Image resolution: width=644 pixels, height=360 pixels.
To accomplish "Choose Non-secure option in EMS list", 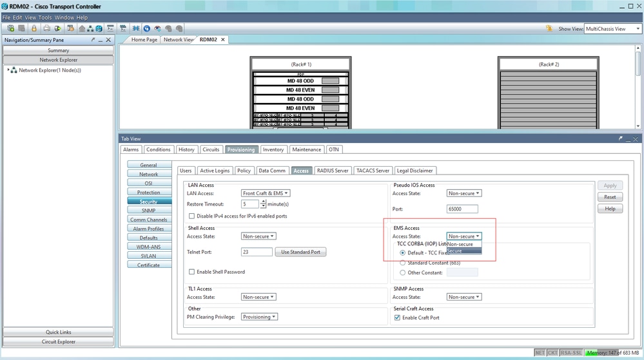I will 463,244.
